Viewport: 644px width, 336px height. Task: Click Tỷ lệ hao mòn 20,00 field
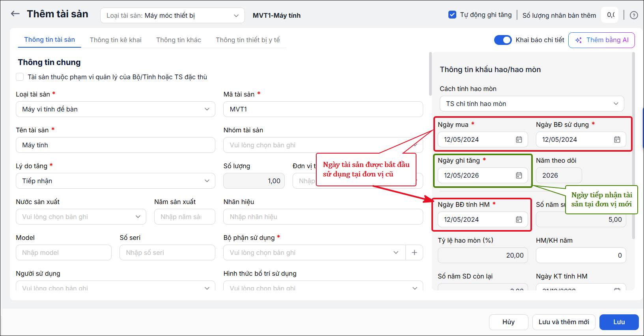point(483,255)
